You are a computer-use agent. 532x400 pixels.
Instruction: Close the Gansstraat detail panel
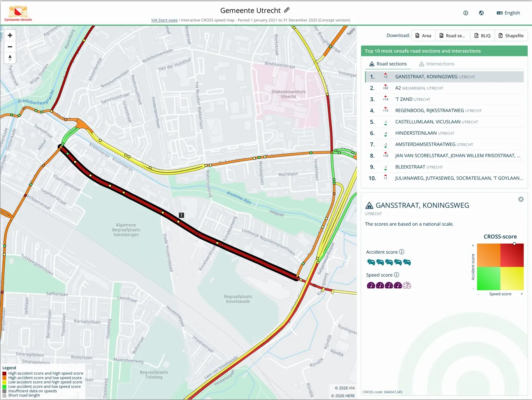pos(521,199)
